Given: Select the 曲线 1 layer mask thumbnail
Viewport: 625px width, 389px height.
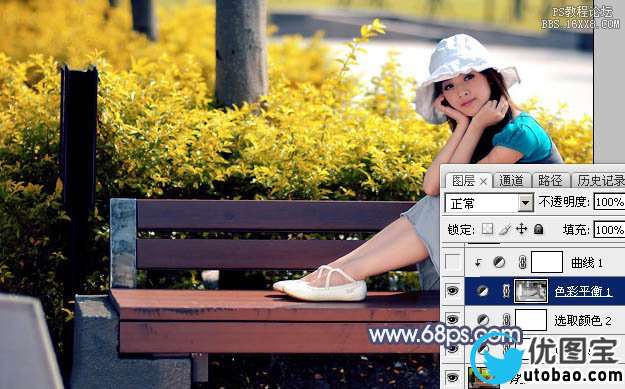Looking at the screenshot, I should [547, 262].
